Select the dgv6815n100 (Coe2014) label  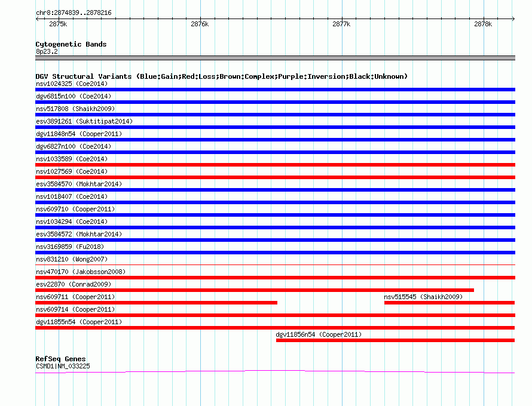pyautogui.click(x=74, y=96)
